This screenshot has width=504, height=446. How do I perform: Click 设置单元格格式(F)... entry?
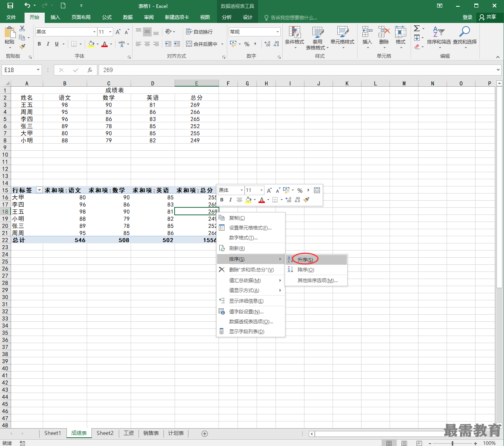click(251, 228)
